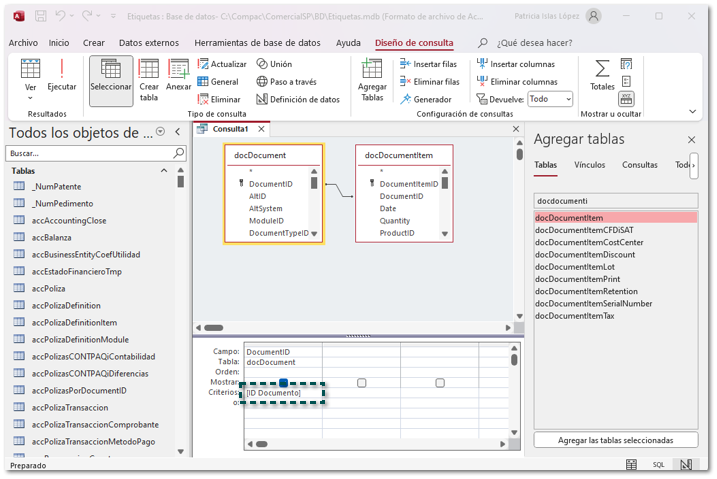Click Agregar las tablas seleccionadas button
The width and height of the screenshot is (717, 479).
(614, 440)
